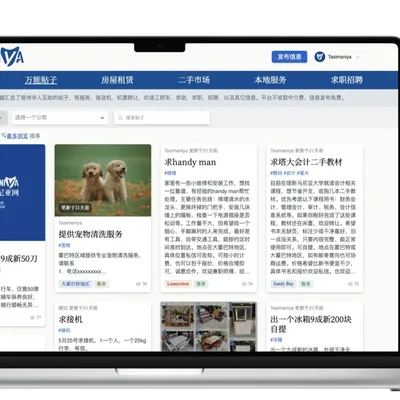
Task: Click the round user avatar icon
Action: (x=320, y=57)
